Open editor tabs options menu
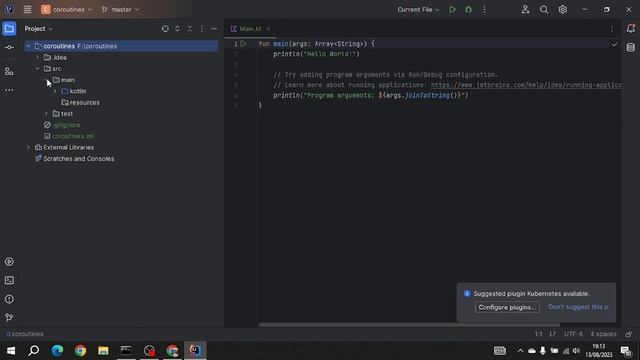Screen dimensions: 640x360 click(x=612, y=29)
